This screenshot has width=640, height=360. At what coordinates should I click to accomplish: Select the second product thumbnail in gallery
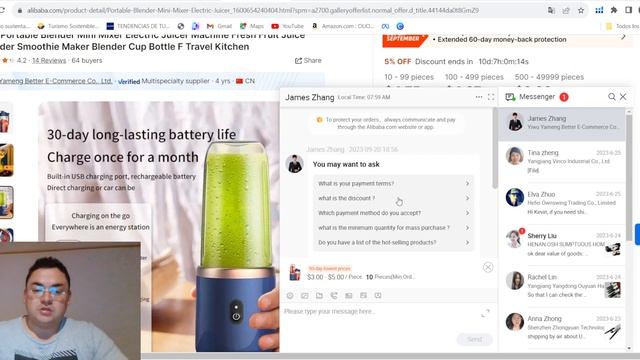6,160
